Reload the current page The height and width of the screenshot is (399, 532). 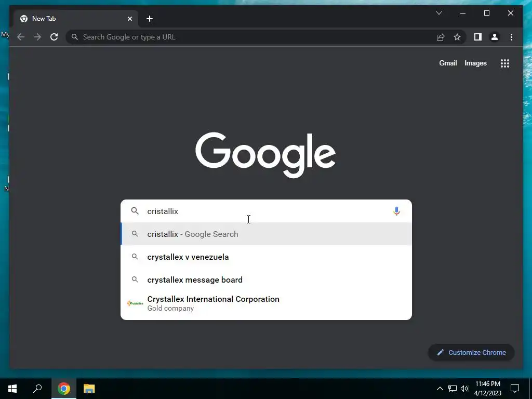54,37
